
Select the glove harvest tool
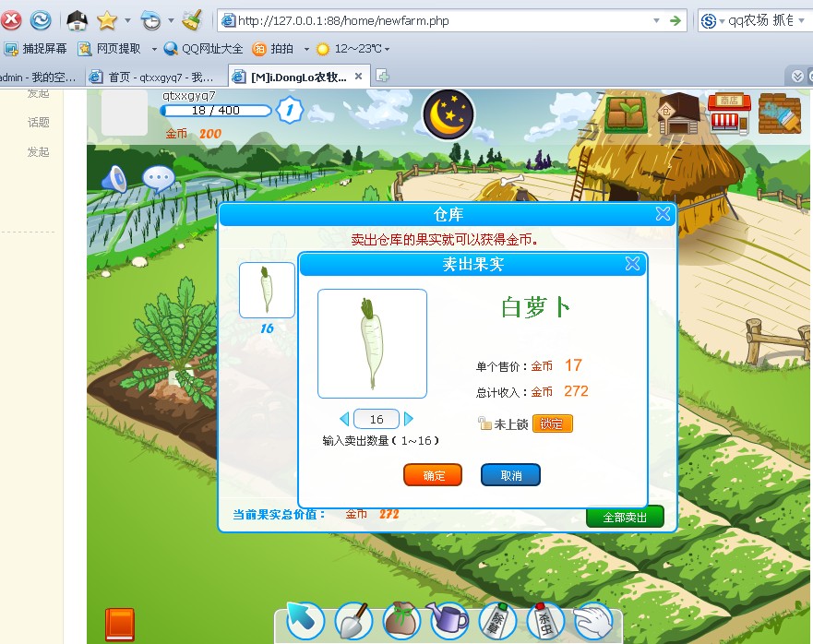tap(593, 620)
